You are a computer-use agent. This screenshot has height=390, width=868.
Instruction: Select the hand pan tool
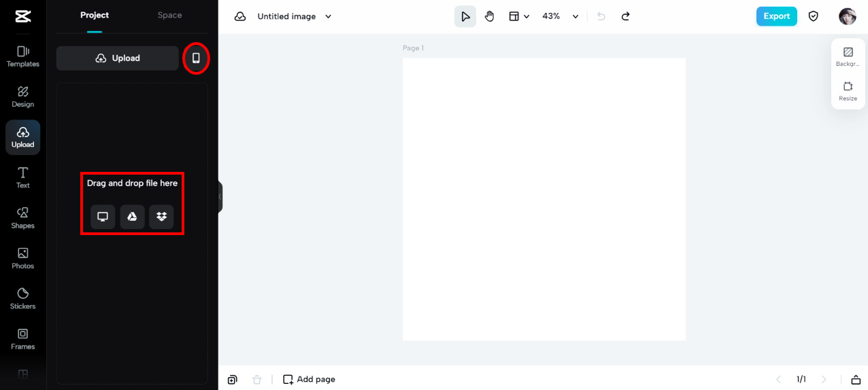point(490,16)
